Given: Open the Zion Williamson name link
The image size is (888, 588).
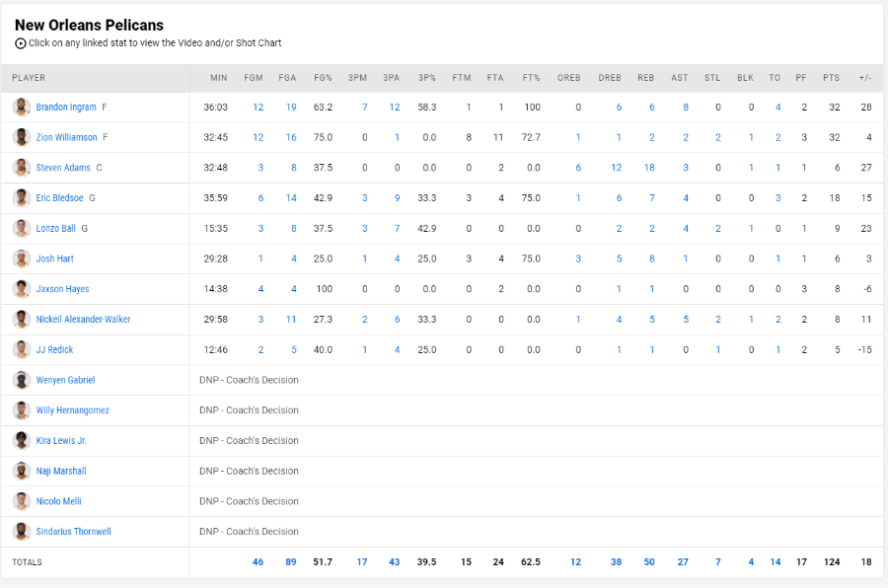Looking at the screenshot, I should 67,137.
